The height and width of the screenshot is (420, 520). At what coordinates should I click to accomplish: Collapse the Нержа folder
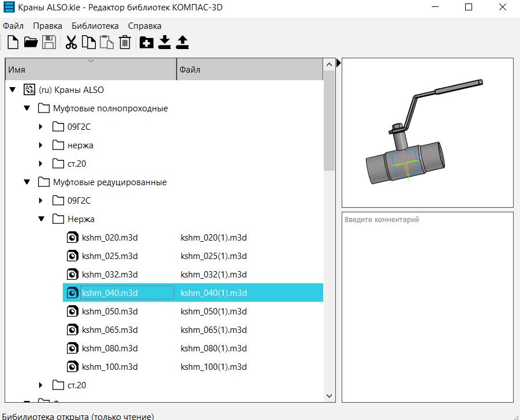(x=42, y=219)
